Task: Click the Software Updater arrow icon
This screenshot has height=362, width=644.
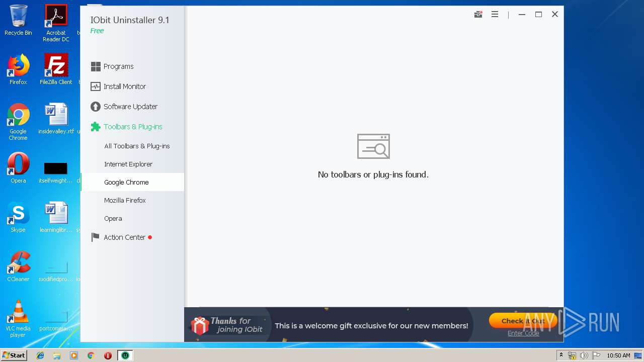Action: pos(96,107)
